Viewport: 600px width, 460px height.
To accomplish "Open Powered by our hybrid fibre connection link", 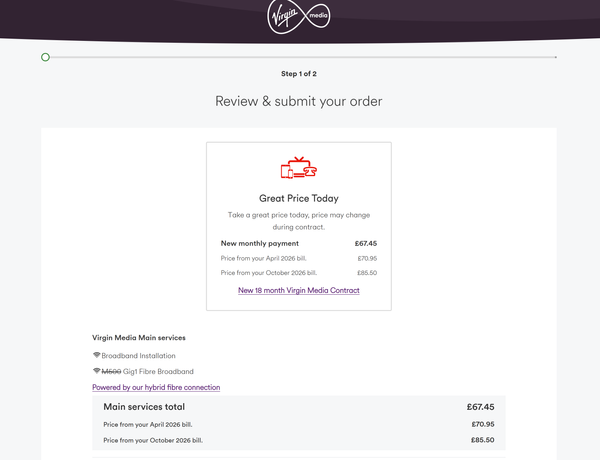I will (x=156, y=387).
